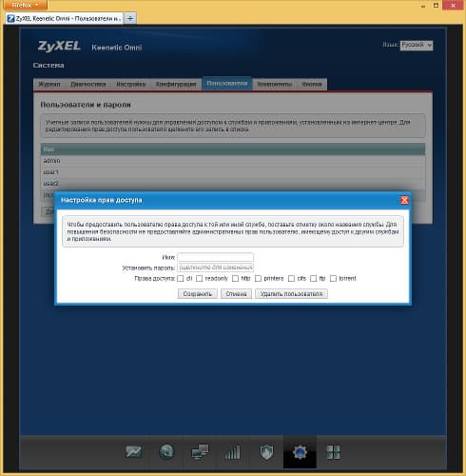Open a new browser tab with plus button

pyautogui.click(x=130, y=18)
